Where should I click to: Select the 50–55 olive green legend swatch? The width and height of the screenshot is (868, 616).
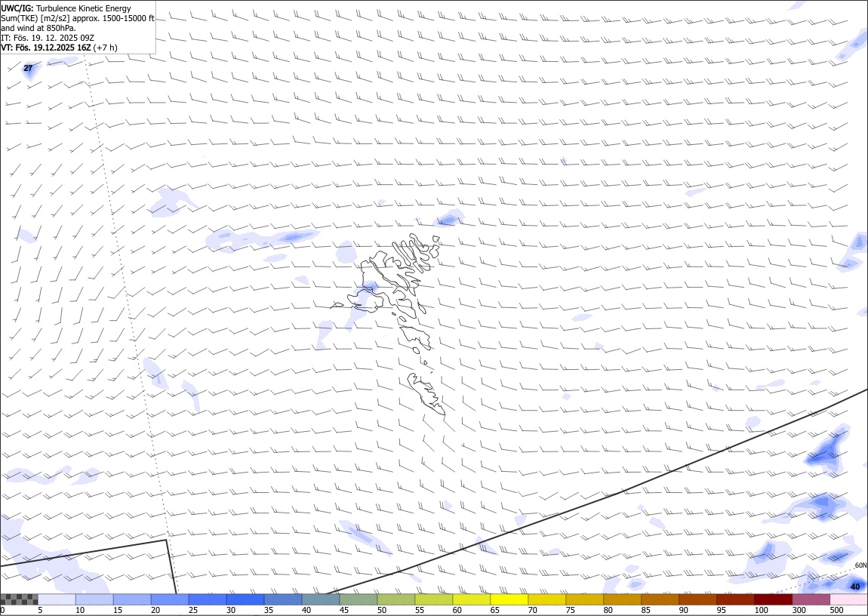[x=396, y=599]
